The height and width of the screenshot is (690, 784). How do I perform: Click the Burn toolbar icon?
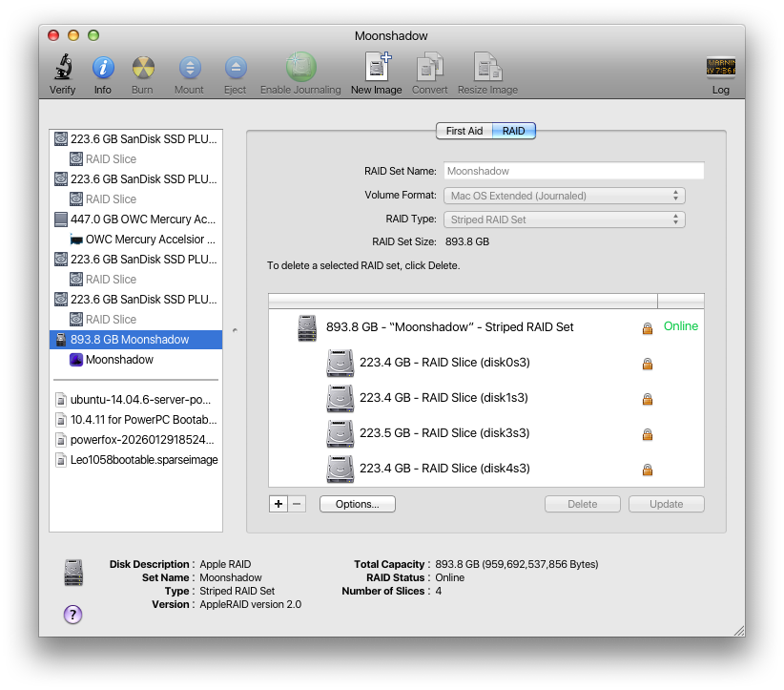coord(142,69)
